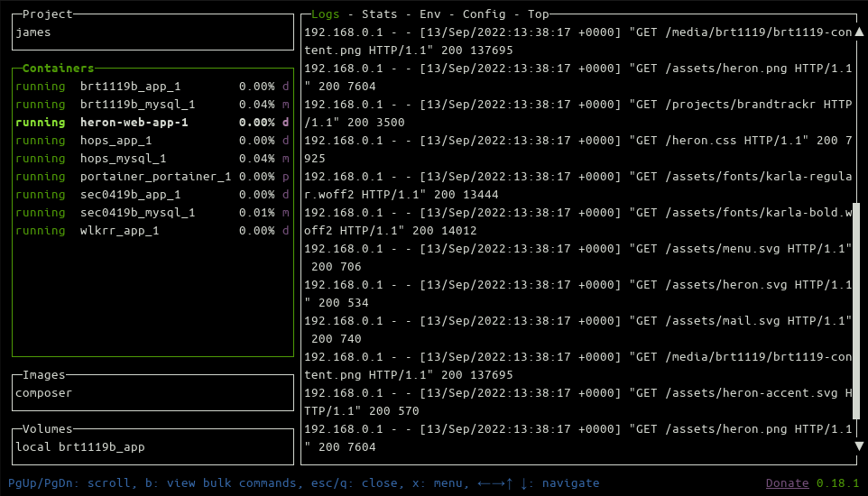Screen dimensions: 868x496
Task: Click the Donate link
Action: (x=787, y=483)
